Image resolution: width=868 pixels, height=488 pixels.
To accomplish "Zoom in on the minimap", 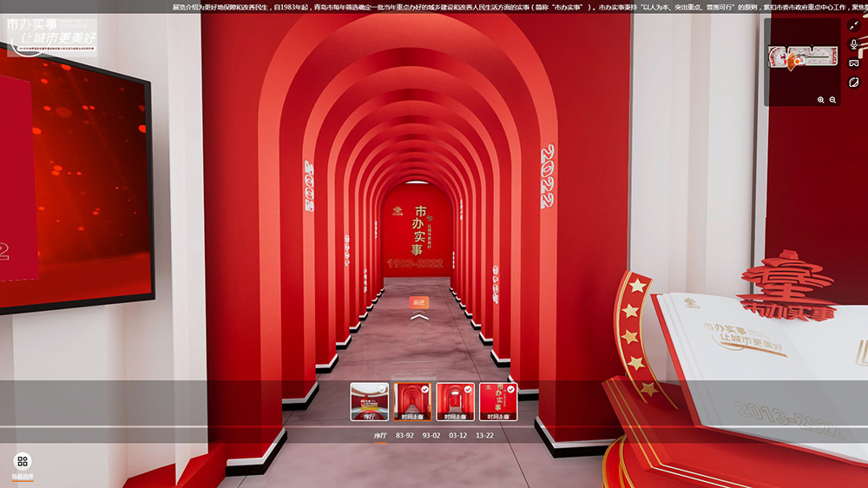I will coord(821,100).
